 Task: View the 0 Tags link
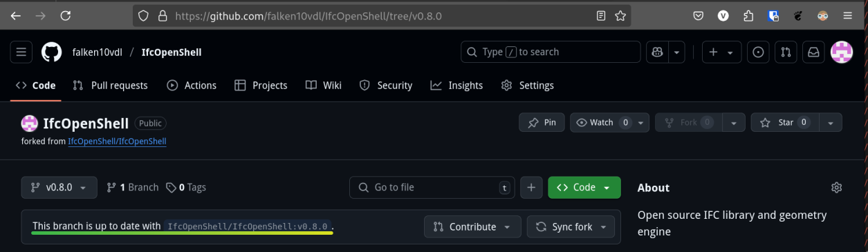click(186, 187)
